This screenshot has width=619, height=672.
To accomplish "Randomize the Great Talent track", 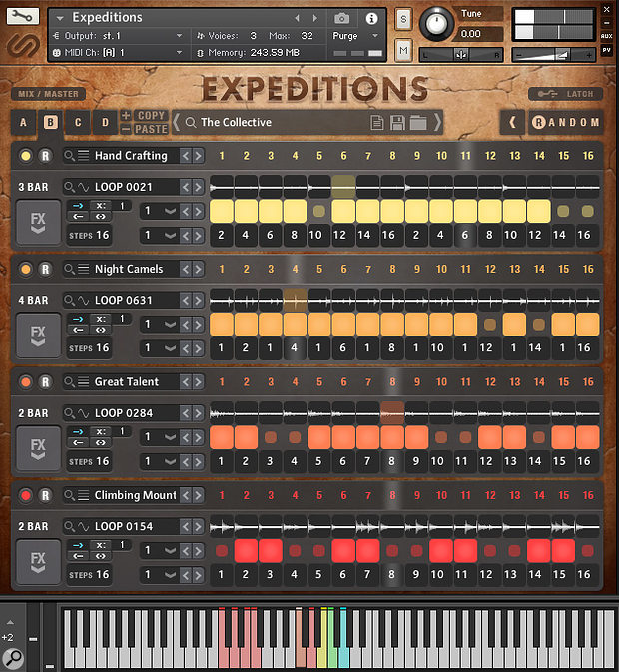I will pyautogui.click(x=45, y=382).
